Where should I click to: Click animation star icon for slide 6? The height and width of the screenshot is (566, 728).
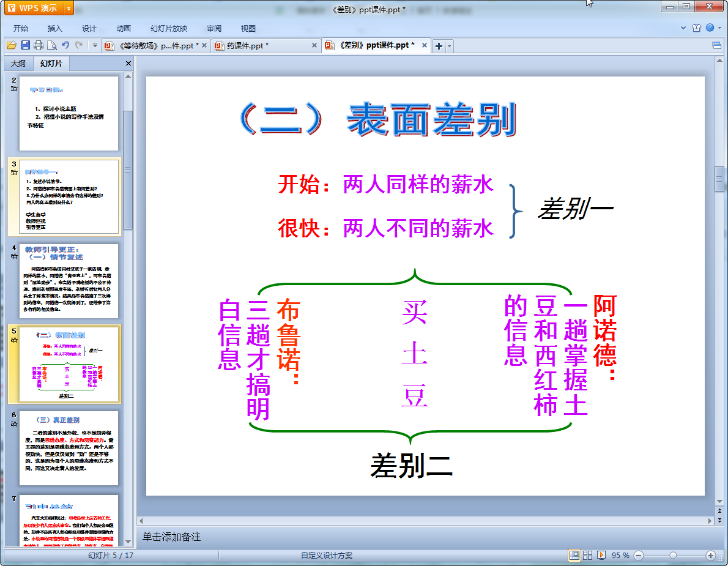[x=14, y=423]
